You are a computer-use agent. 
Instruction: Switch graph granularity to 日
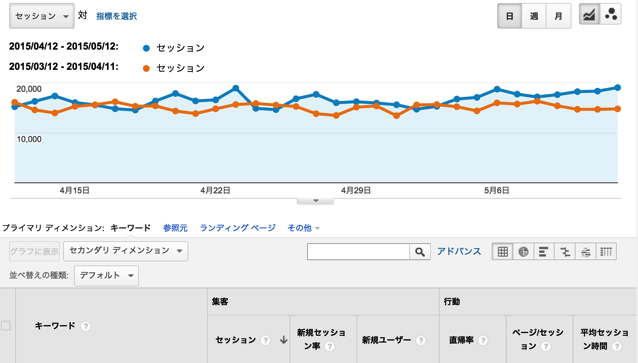click(x=509, y=16)
